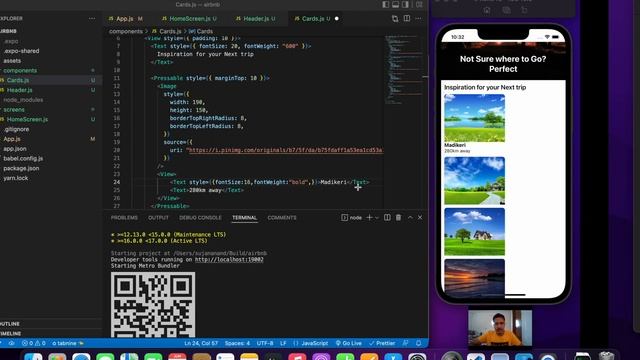Viewport: 640px width, 360px height.
Task: Switch to the HomeScreen.js tab
Action: (x=189, y=19)
